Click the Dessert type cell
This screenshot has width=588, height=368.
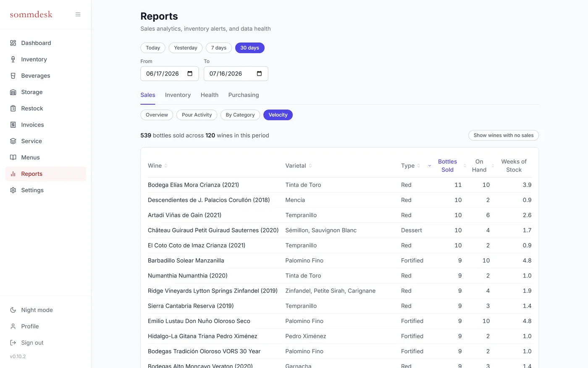(x=412, y=230)
